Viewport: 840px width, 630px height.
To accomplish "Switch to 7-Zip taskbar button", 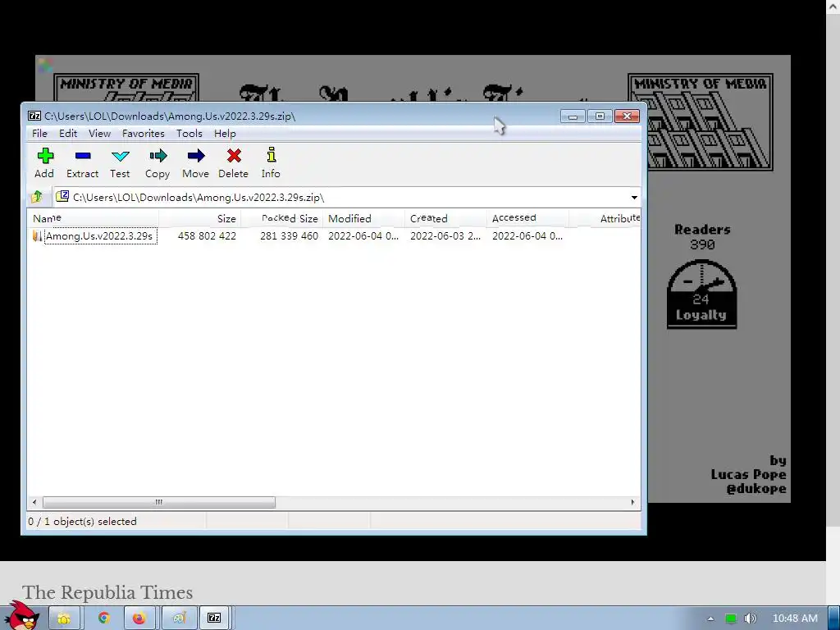I will [214, 619].
